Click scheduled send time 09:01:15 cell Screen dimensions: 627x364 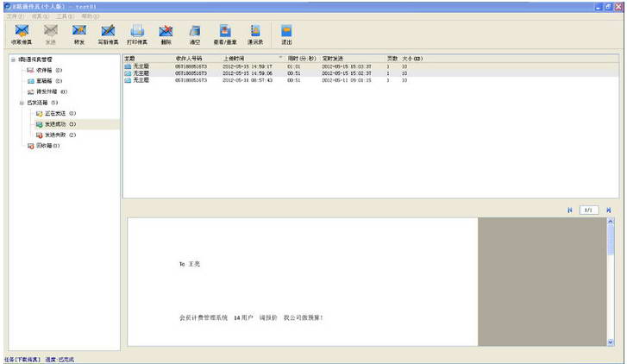coord(347,80)
